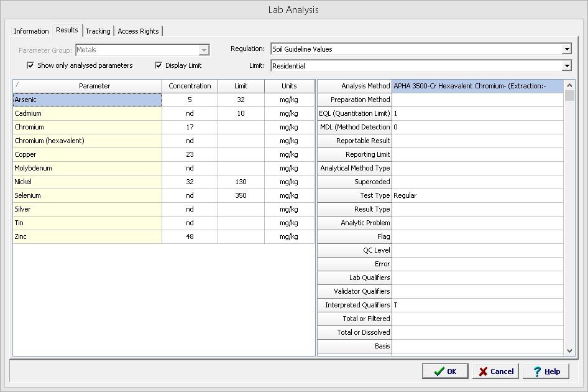Open the Limit dropdown showing Residential

566,66
